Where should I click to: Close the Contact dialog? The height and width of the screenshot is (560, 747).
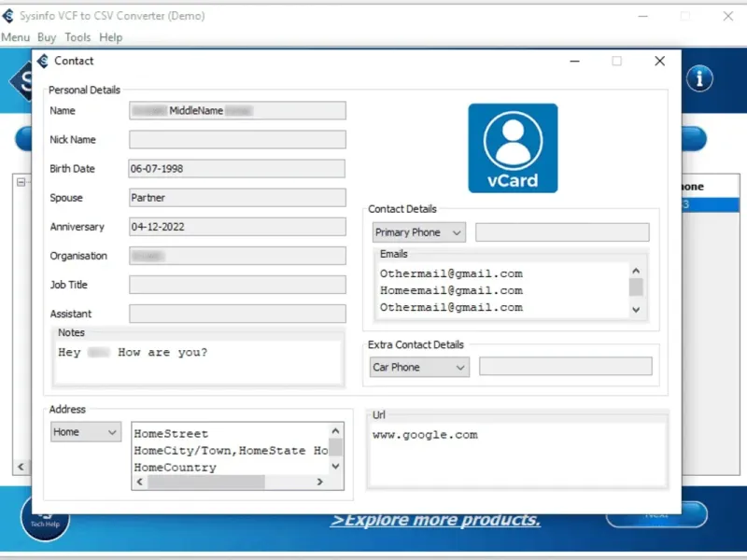(x=659, y=61)
